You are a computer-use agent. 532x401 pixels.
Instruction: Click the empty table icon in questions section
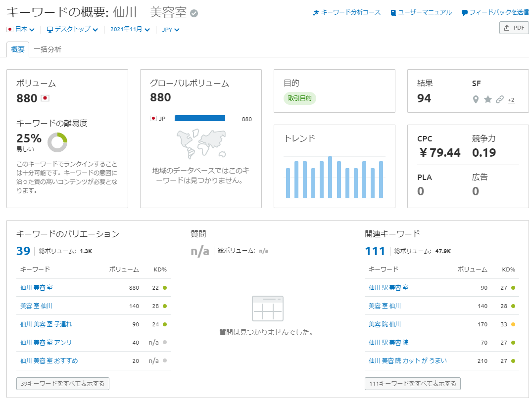point(268,309)
